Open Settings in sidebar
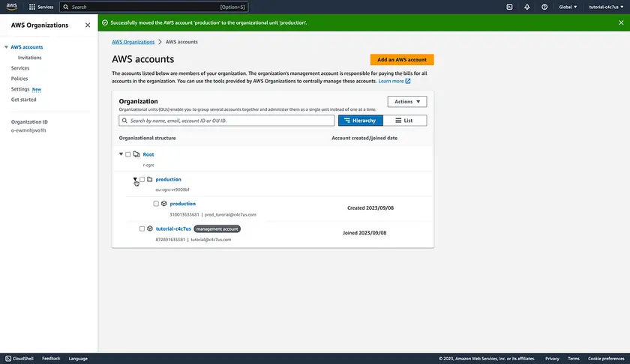Screen dimensions: 630x364 (20, 89)
